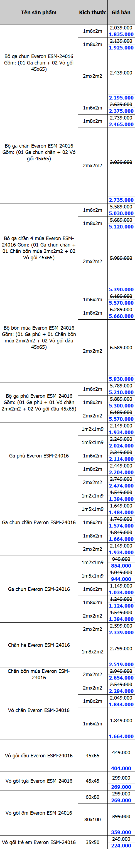Select the 'Vỏ chăn Everon ESM-24016' product cell

(x=39, y=710)
